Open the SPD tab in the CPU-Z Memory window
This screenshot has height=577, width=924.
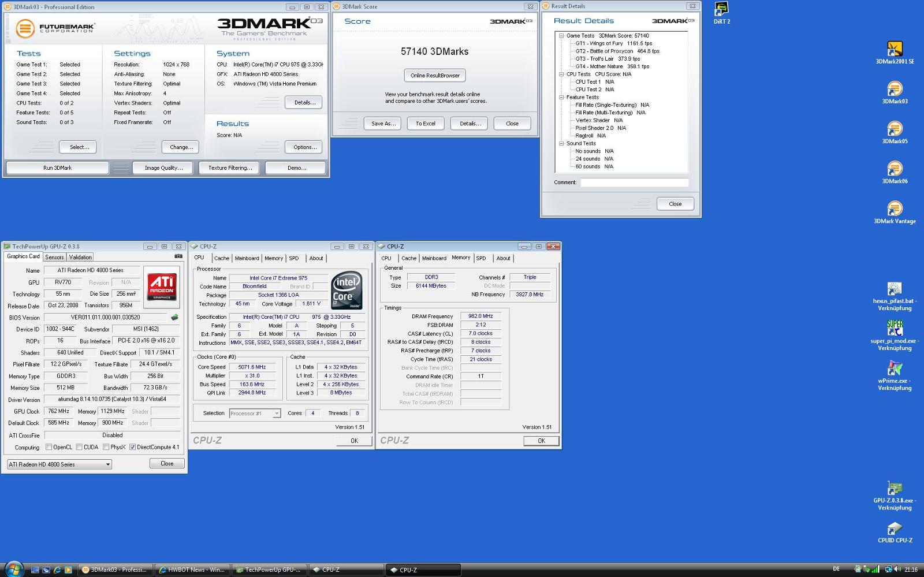coord(481,259)
